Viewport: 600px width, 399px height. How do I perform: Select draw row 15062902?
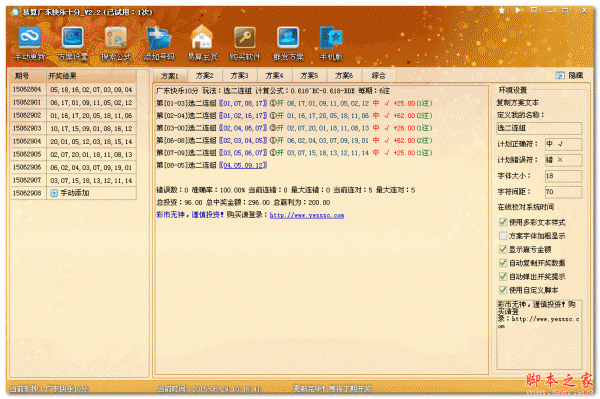tap(73, 116)
